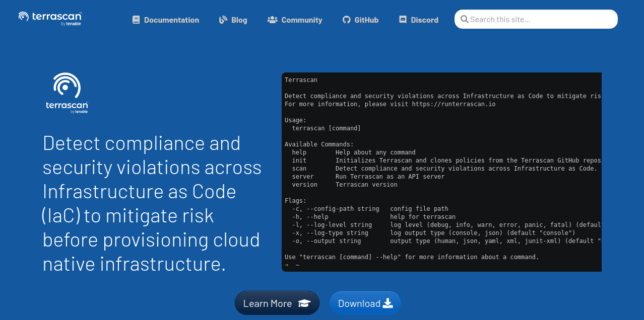Click the "version" command row in the terminal

(345, 185)
